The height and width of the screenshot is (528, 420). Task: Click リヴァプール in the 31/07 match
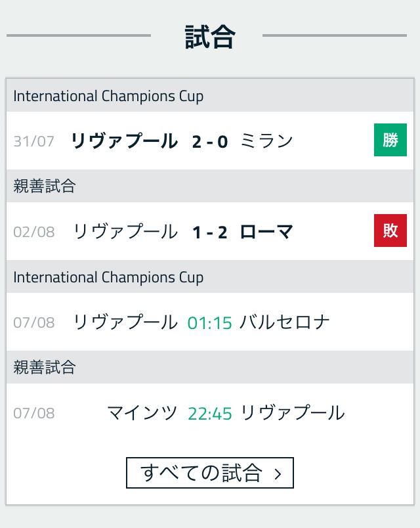tap(124, 141)
